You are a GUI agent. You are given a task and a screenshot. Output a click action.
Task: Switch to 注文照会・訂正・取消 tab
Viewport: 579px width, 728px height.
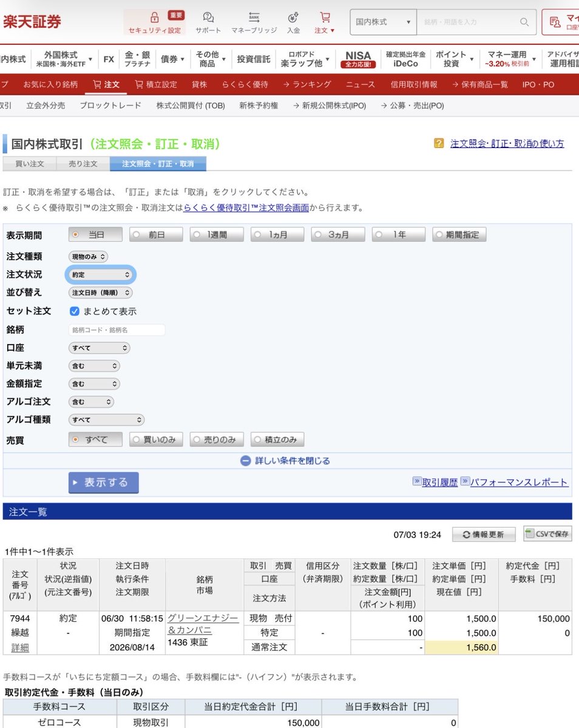coord(158,164)
